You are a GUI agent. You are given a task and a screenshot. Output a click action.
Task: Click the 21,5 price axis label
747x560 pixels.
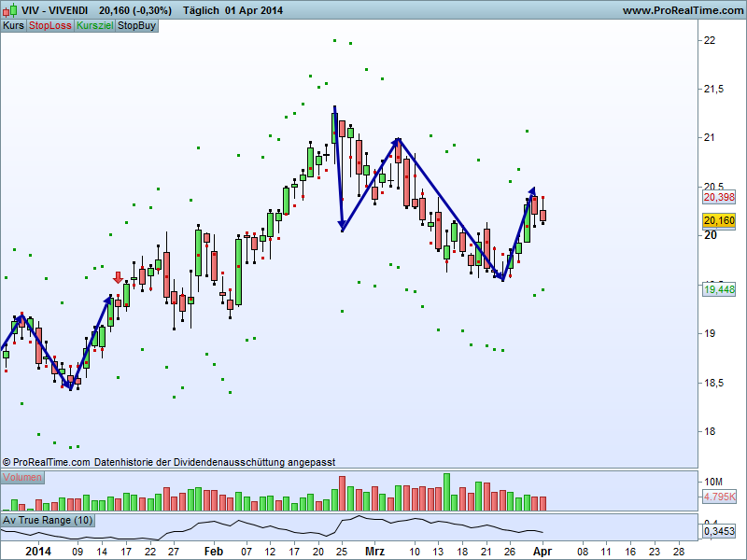coord(713,89)
